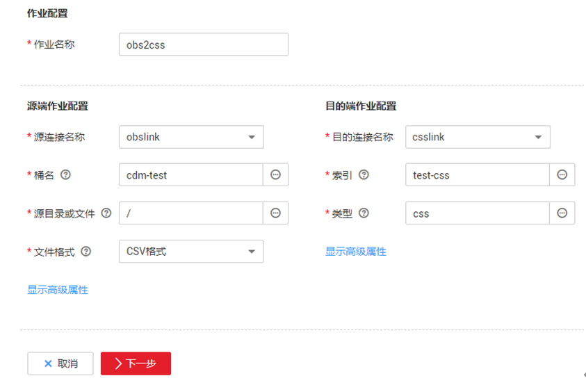Click the browse icon beside 类型 field
The height and width of the screenshot is (392, 586).
pos(562,213)
